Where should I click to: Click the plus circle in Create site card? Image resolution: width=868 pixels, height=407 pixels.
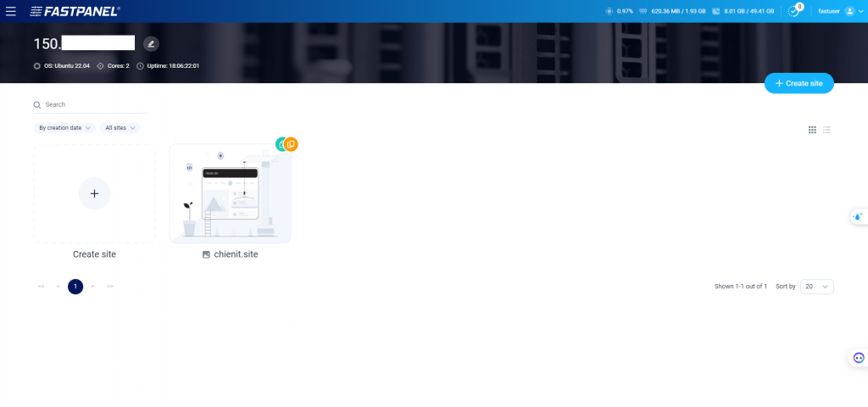click(x=95, y=193)
